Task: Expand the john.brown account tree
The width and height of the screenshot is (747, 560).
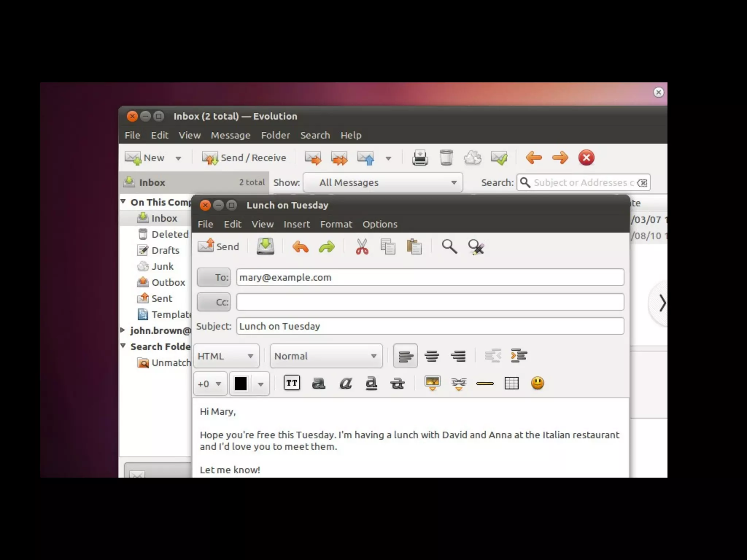Action: (123, 330)
